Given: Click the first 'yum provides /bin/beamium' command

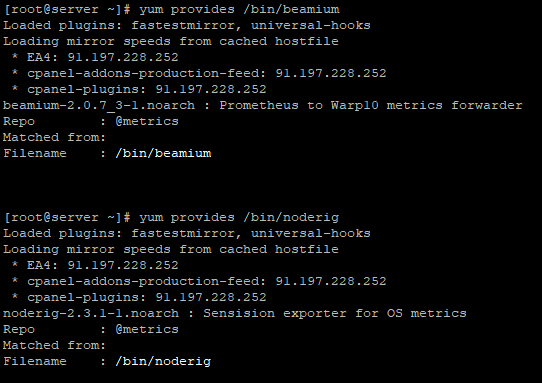Looking at the screenshot, I should [239, 9].
